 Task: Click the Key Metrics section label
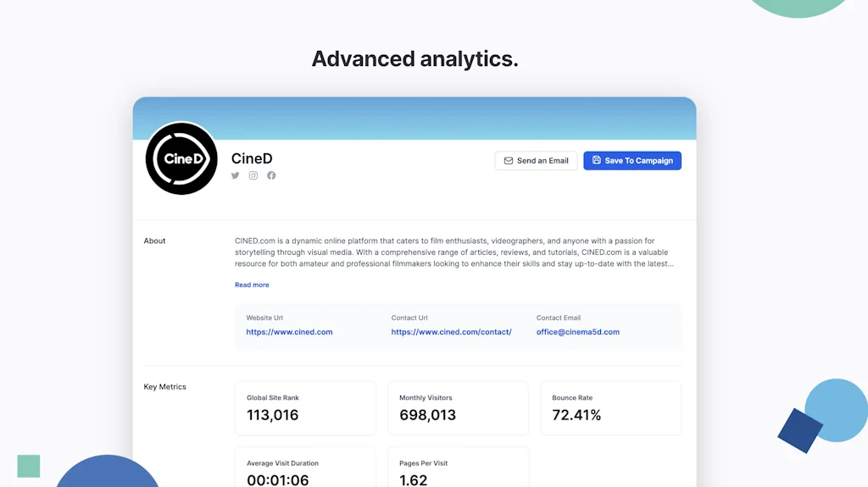[x=165, y=387]
